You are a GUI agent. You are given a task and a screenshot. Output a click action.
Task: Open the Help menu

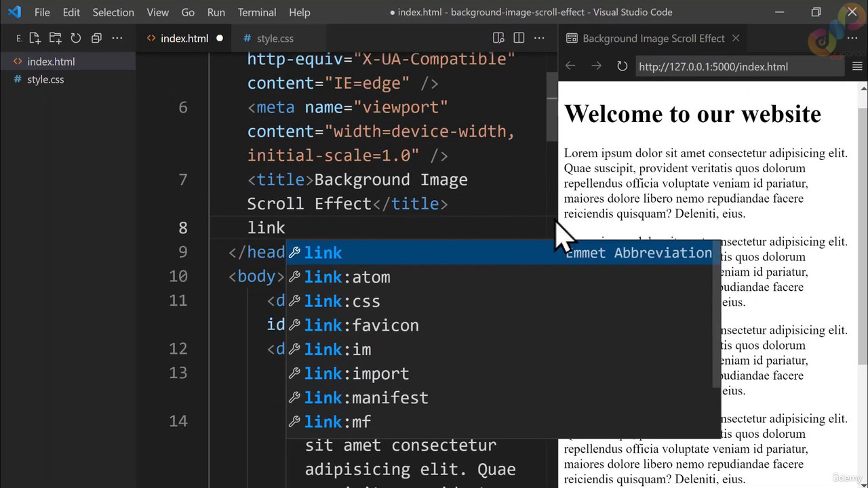pyautogui.click(x=299, y=12)
